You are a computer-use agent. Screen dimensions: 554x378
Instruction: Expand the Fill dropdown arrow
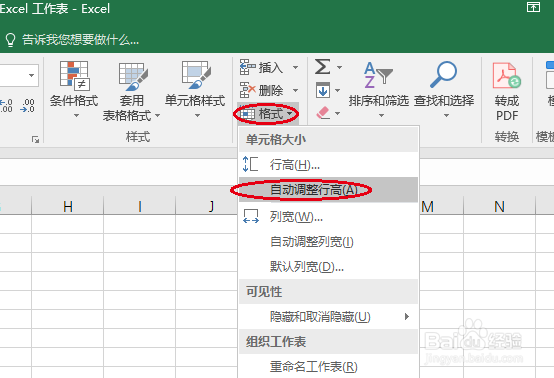point(338,90)
